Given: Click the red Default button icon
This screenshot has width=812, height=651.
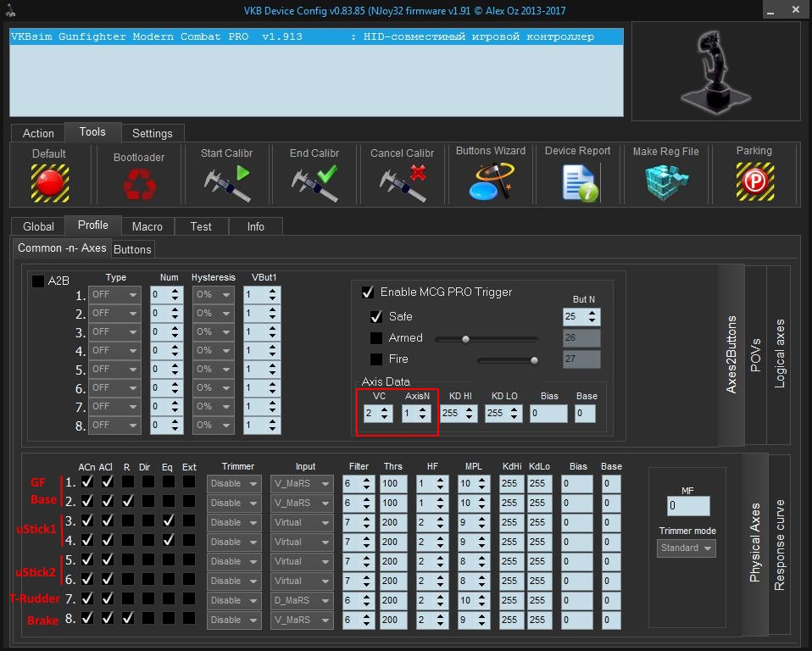Looking at the screenshot, I should [x=49, y=182].
